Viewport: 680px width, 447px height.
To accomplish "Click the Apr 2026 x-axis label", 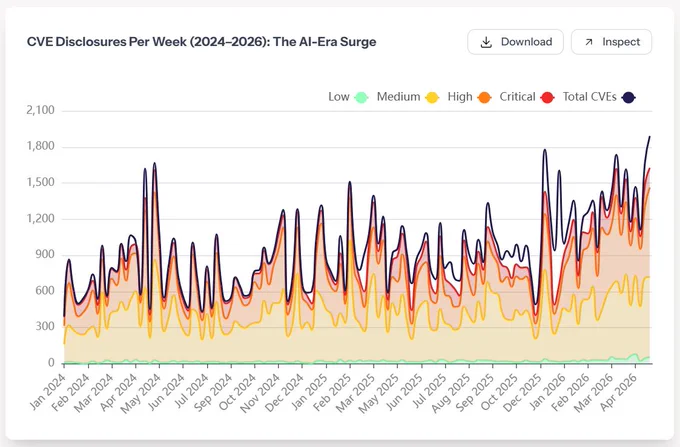I will click(619, 391).
